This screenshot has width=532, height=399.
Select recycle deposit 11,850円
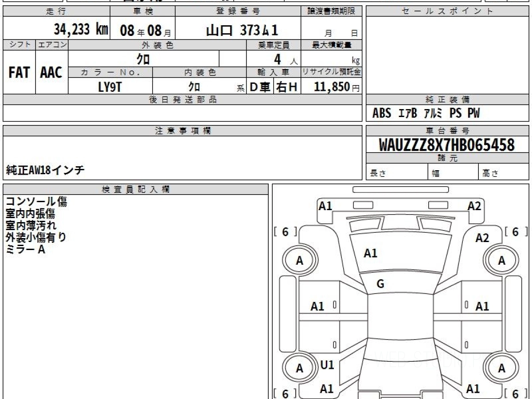[337, 86]
